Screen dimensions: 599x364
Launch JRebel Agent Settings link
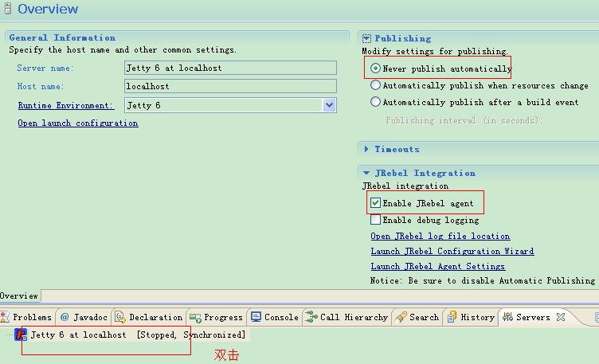point(438,266)
